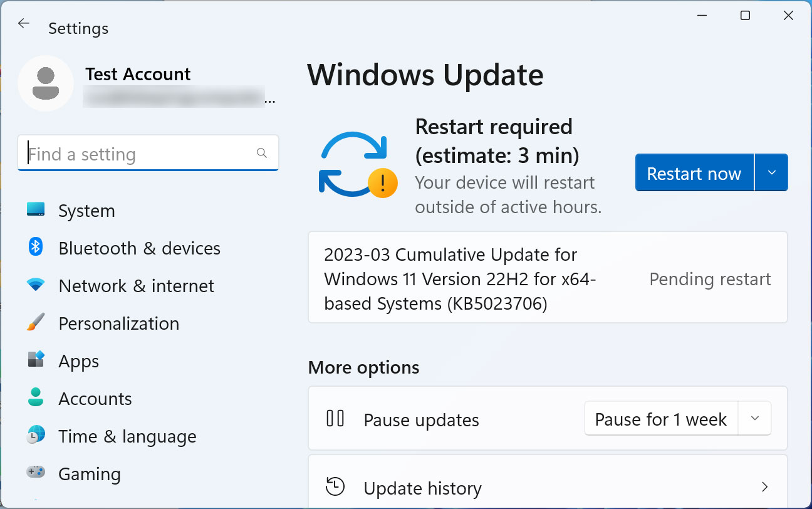
Task: Click the Update history clock icon
Action: point(335,487)
